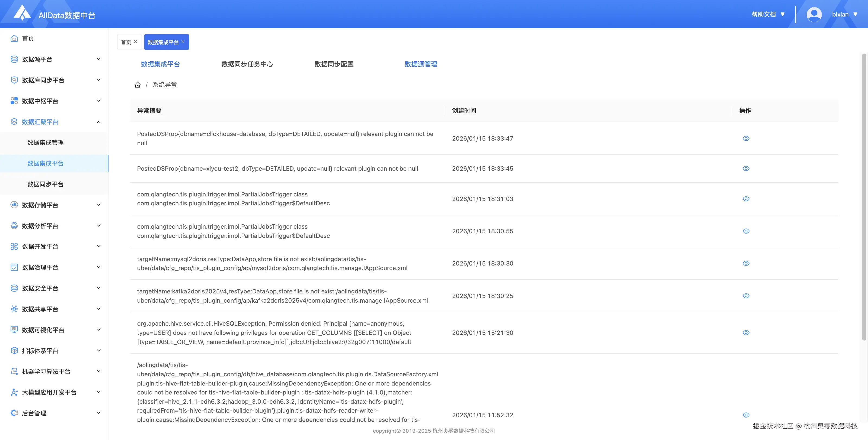
Task: Click the 数据共享平台 sidebar icon
Action: (x=14, y=309)
